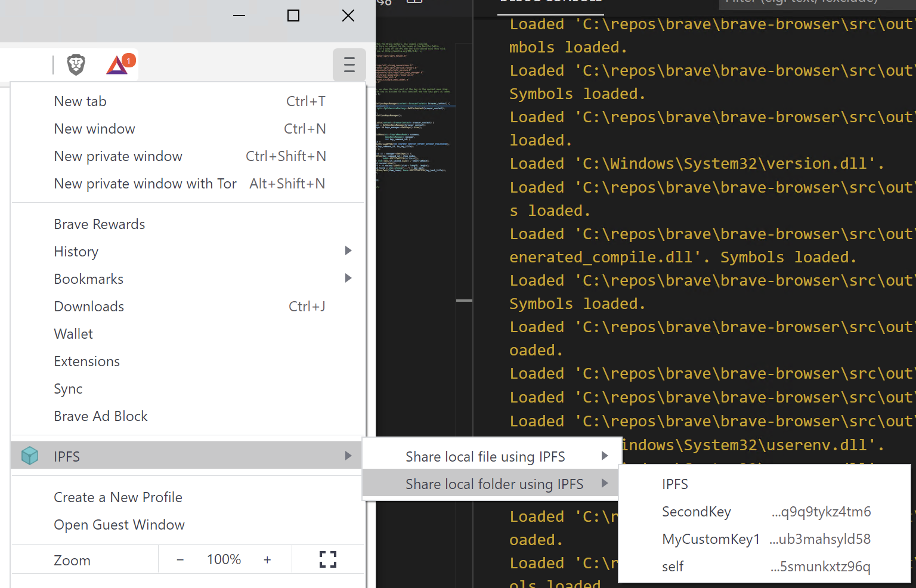Choose New private window
Image resolution: width=916 pixels, height=588 pixels.
click(x=188, y=156)
